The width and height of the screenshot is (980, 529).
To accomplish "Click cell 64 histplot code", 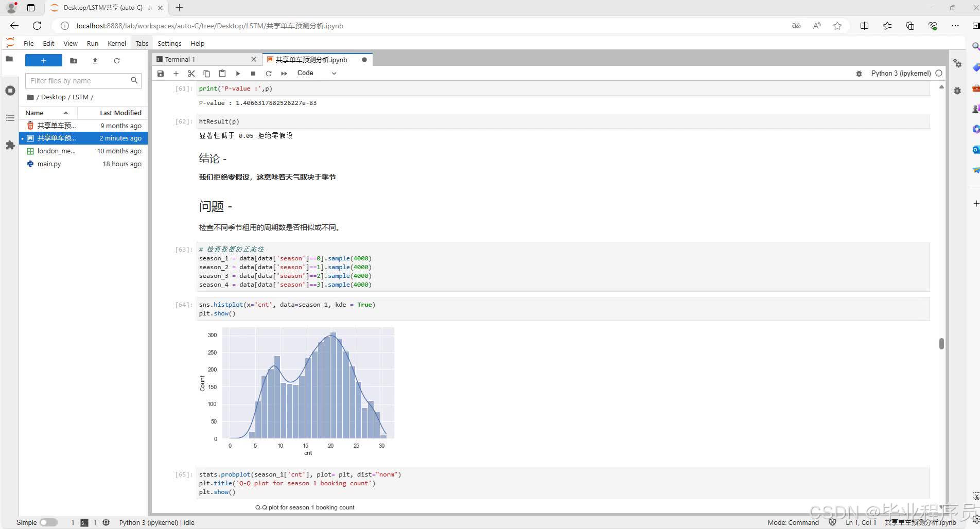I will [x=563, y=309].
